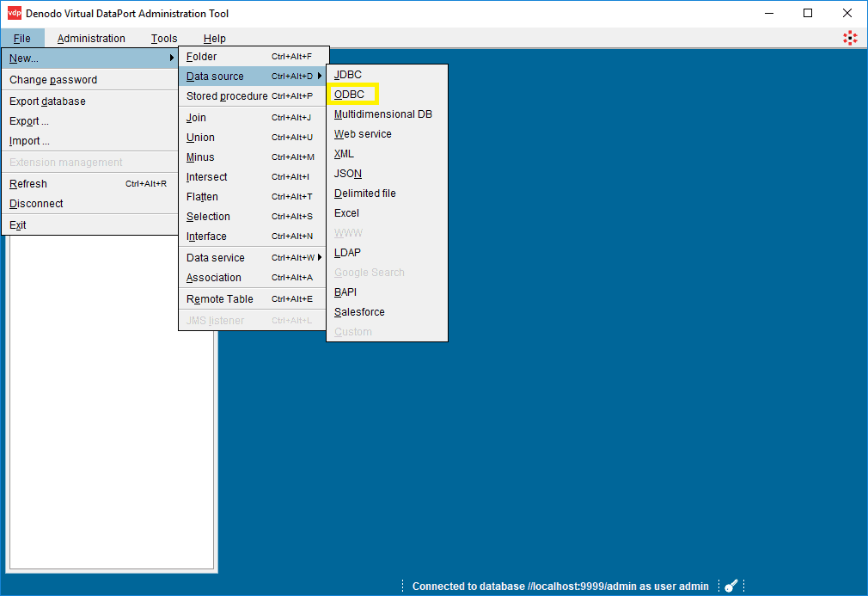
Task: Select ODBC data source
Action: [x=387, y=95]
